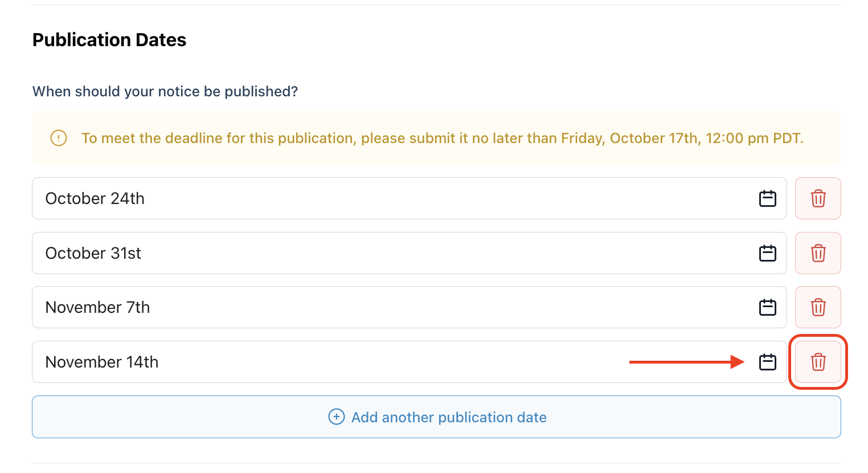Click the 'Publication Dates' heading
The width and height of the screenshot is (868, 473).
[109, 40]
